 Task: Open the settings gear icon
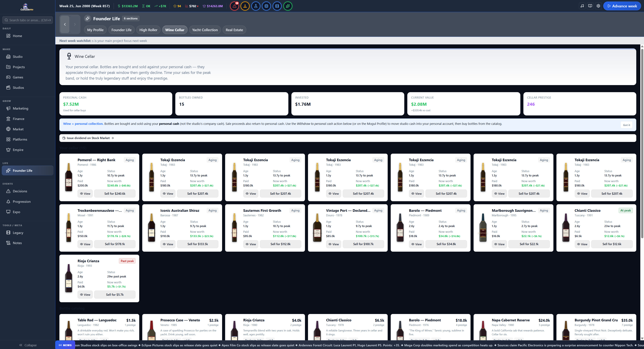[598, 6]
